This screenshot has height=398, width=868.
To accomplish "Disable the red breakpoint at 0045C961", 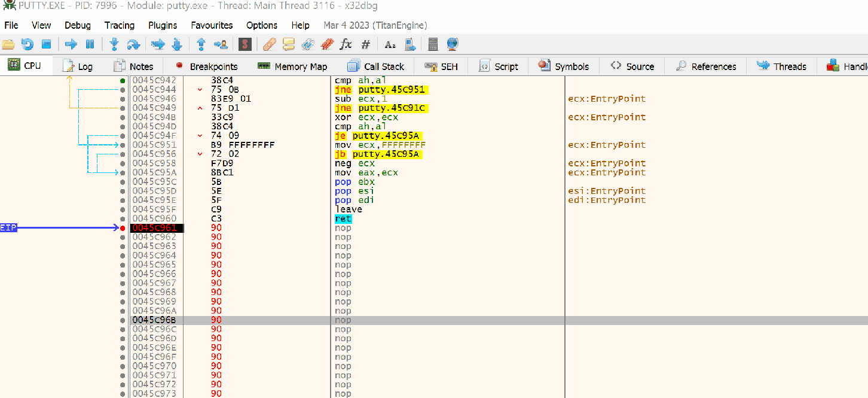I will (x=123, y=227).
